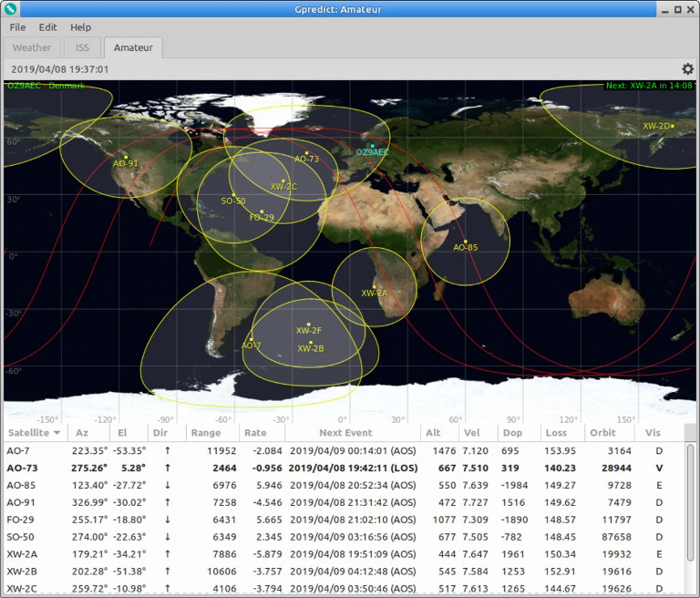The image size is (700, 598).
Task: Click the Vis column header
Action: pyautogui.click(x=659, y=432)
